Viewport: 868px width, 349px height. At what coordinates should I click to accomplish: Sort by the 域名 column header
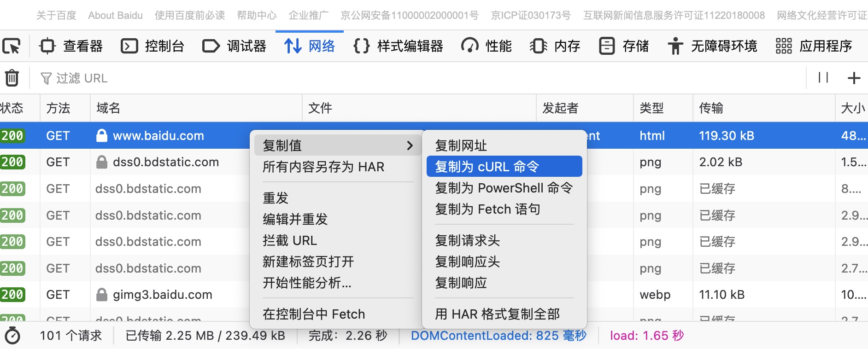pos(196,108)
